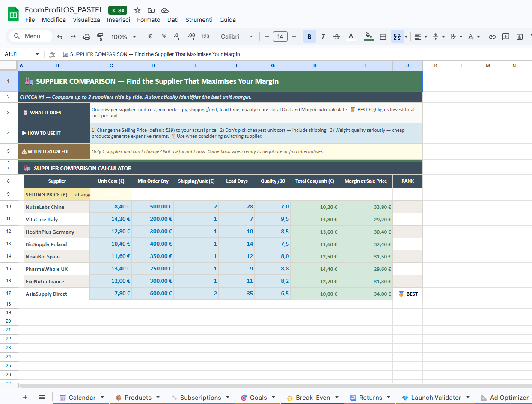Screen dimensions: 532x404
Task: Select the paint format roller icon
Action: pyautogui.click(x=100, y=37)
